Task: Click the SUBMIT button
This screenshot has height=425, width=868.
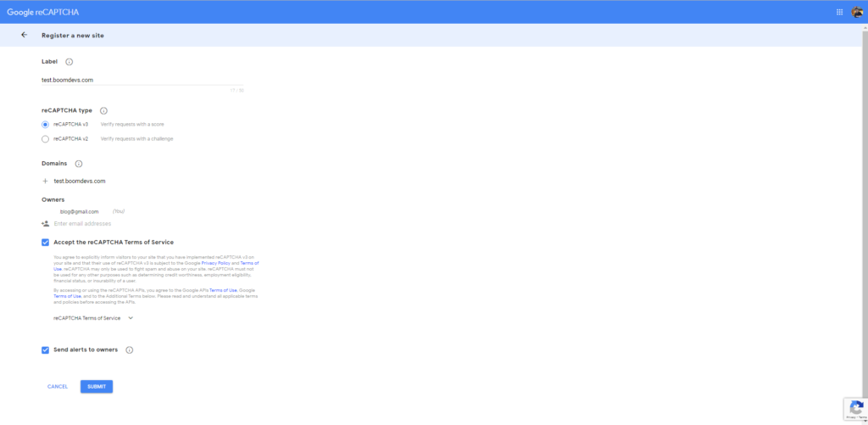Action: [97, 386]
